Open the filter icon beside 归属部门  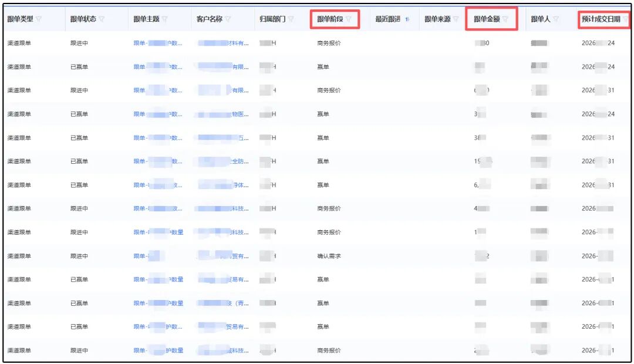click(x=291, y=19)
